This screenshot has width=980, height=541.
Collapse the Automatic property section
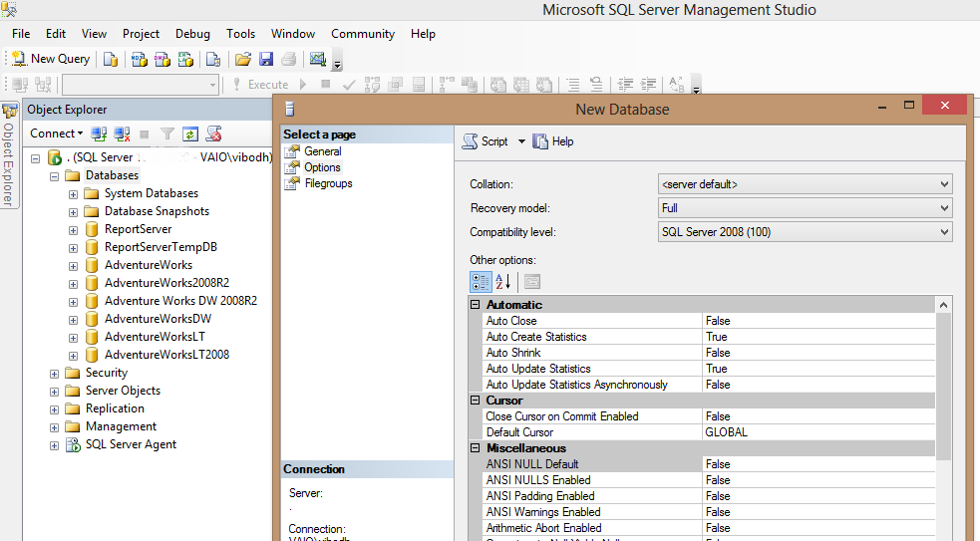tap(476, 305)
